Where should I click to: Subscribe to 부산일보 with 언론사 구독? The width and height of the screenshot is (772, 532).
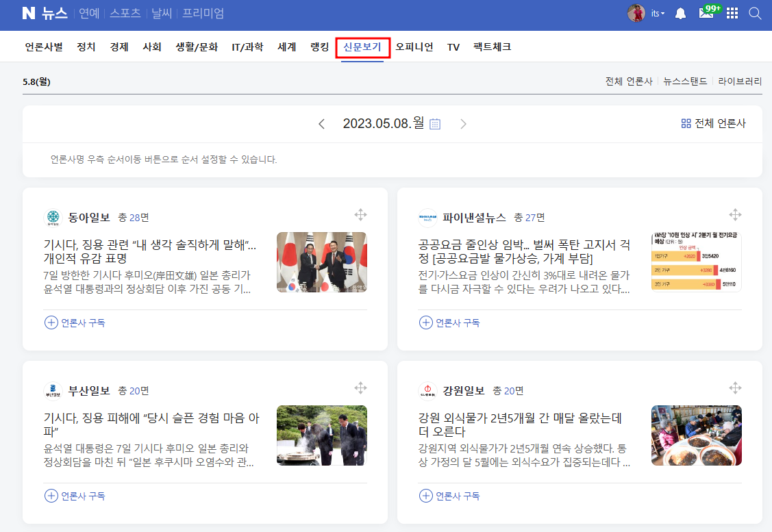(x=75, y=496)
